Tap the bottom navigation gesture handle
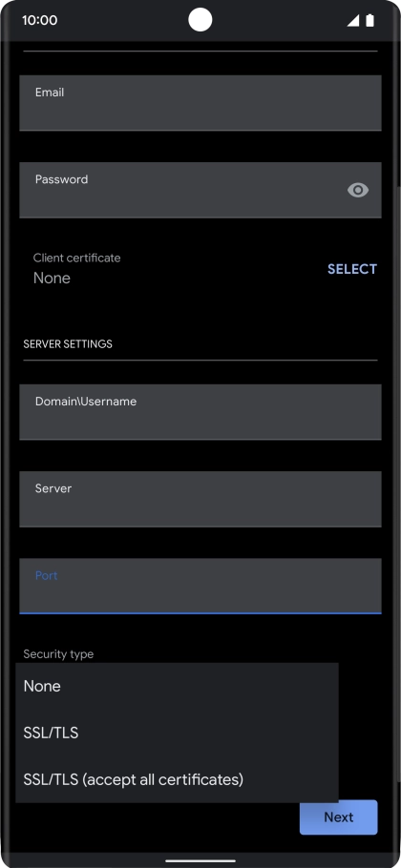Viewport: 401px width, 868px height. (200, 860)
